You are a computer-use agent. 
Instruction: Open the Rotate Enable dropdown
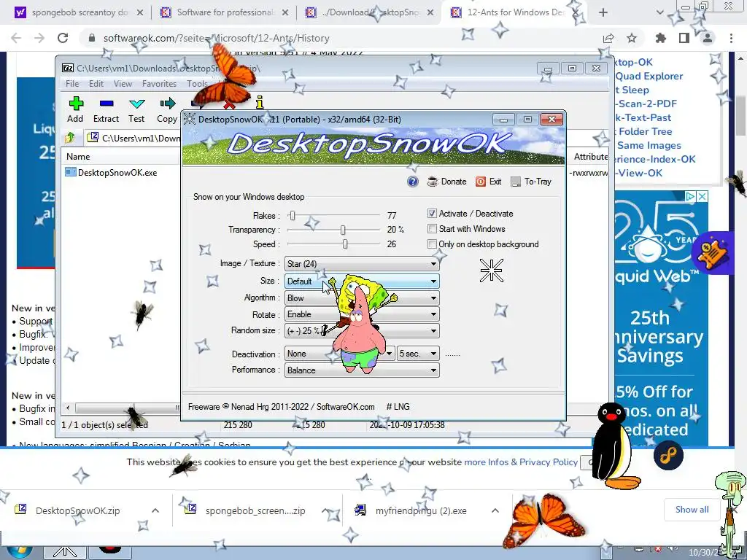(362, 314)
